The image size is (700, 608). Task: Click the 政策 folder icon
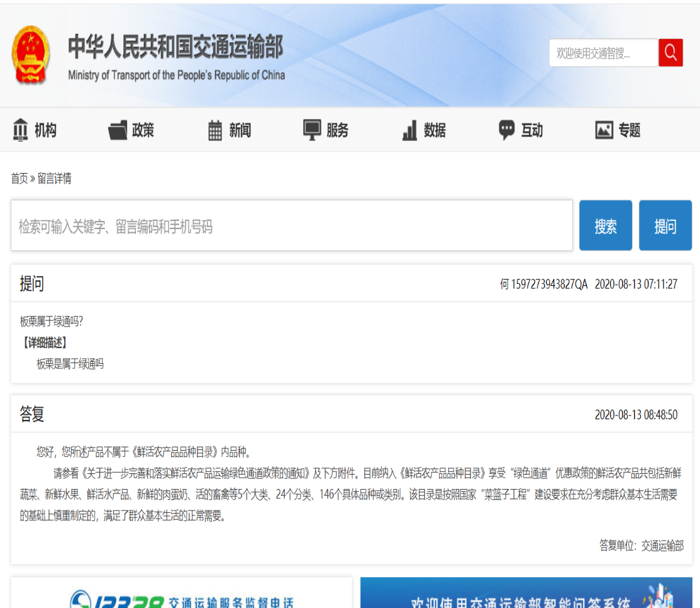(118, 130)
